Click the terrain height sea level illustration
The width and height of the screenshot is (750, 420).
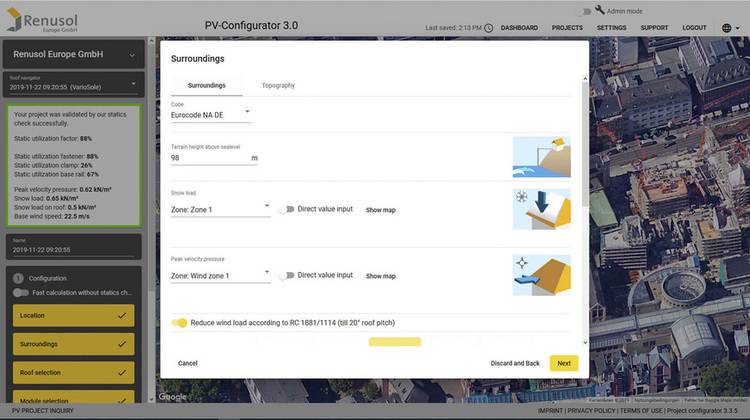click(541, 157)
